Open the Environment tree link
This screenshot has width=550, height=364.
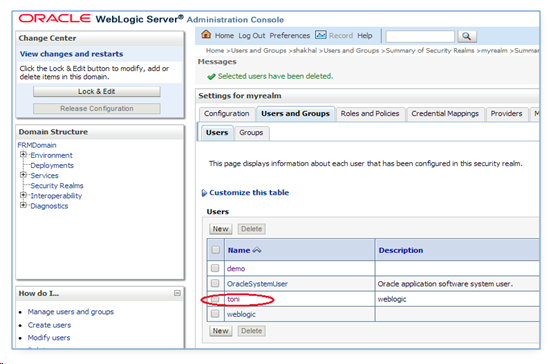[x=51, y=155]
